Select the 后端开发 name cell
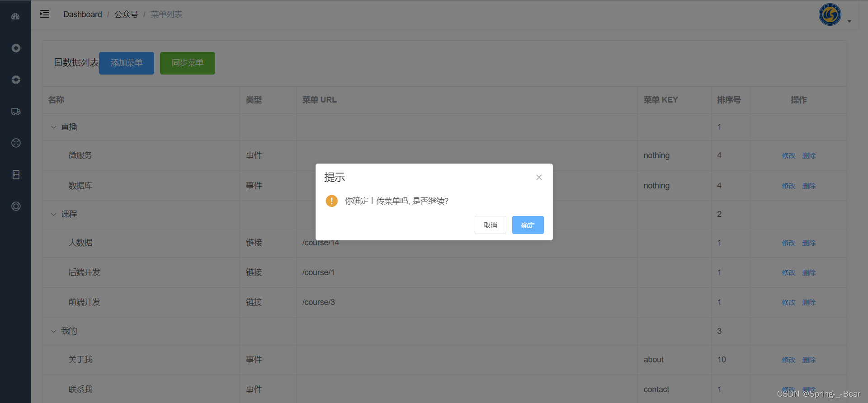This screenshot has width=868, height=403. (141, 272)
